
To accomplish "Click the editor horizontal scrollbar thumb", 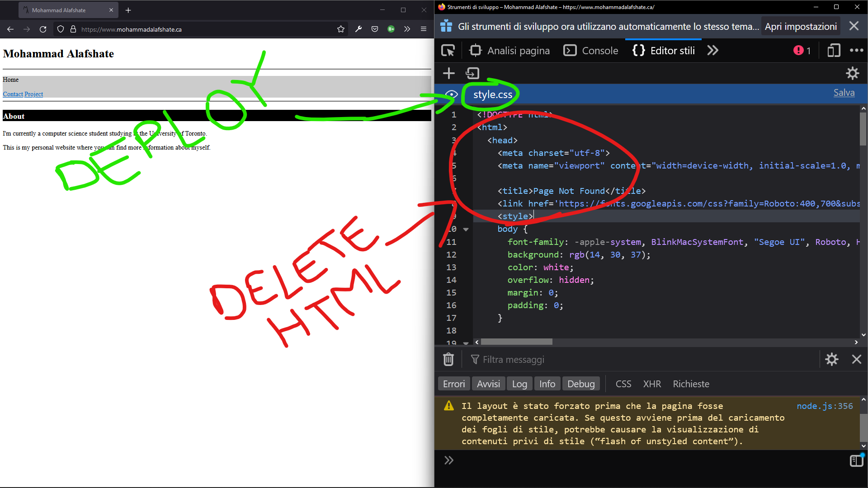I will tap(516, 342).
